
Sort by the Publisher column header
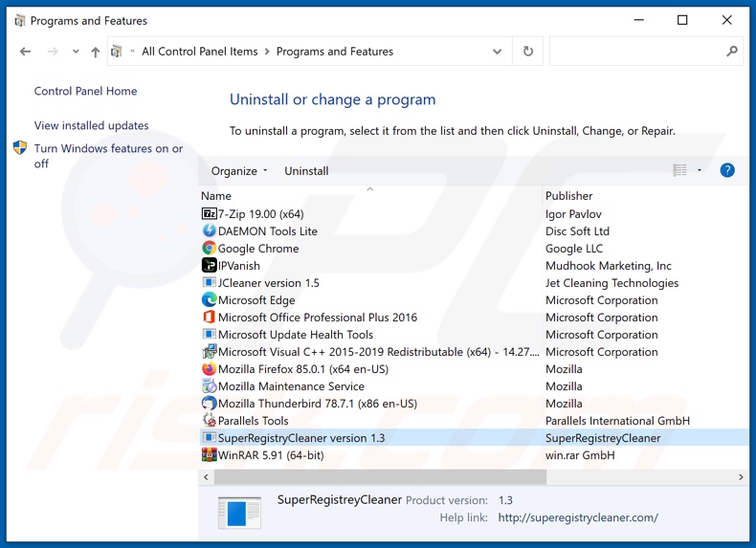click(x=569, y=196)
